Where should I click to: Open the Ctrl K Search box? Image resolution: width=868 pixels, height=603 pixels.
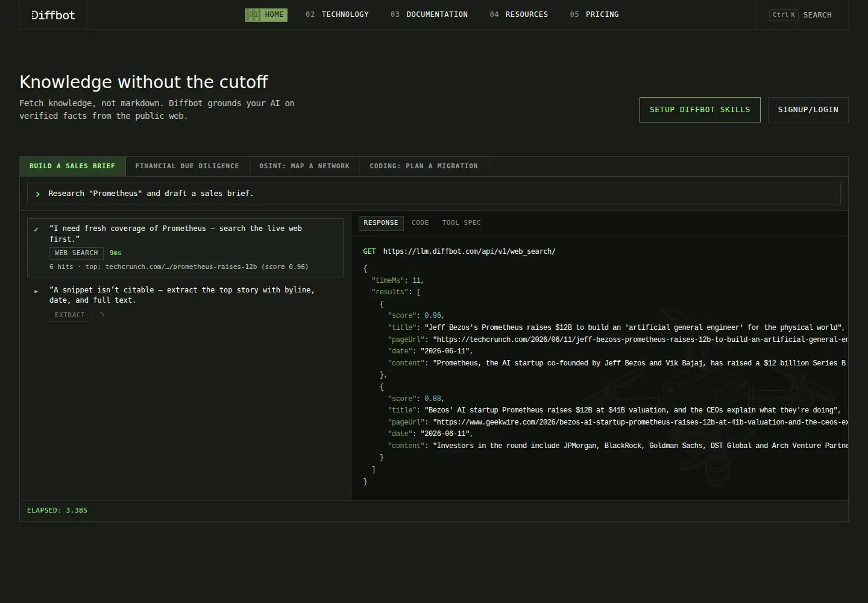click(801, 15)
